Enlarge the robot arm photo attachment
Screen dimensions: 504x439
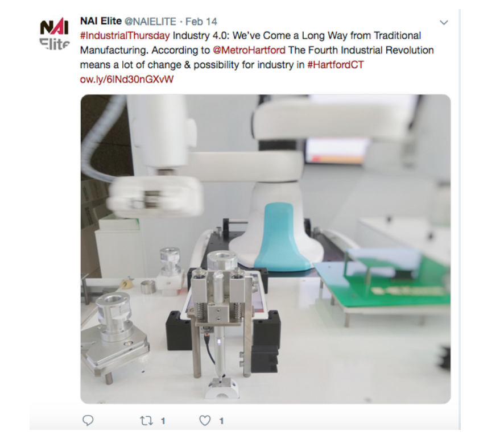[266, 249]
